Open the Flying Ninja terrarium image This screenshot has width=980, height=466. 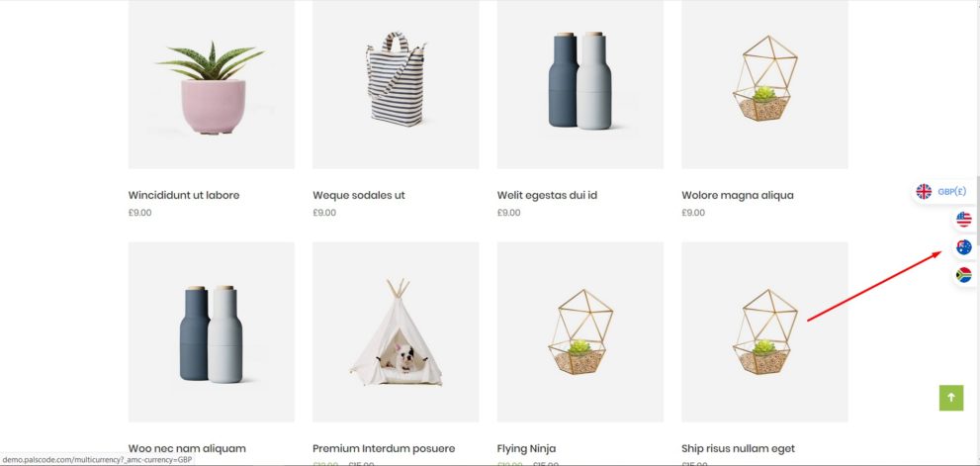coord(580,332)
